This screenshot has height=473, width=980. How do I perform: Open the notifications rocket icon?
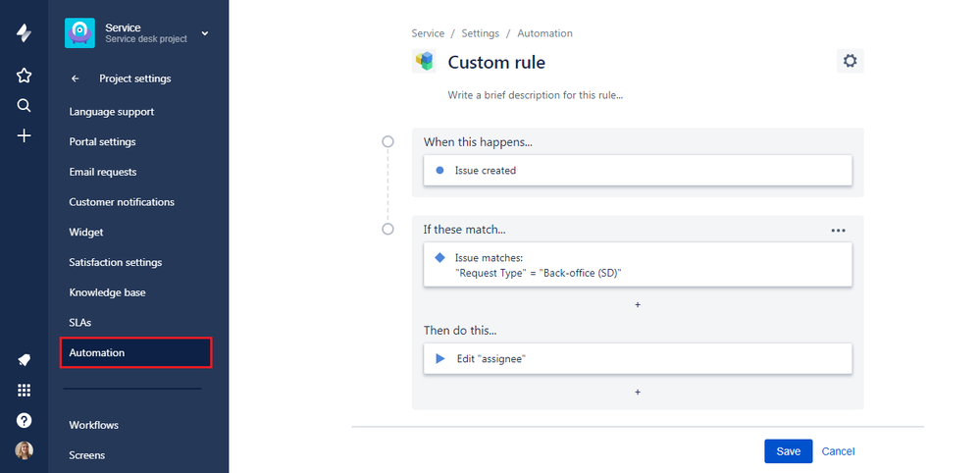click(25, 360)
